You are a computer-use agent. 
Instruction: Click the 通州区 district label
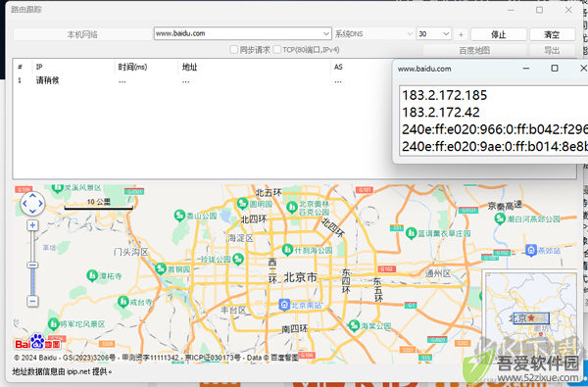click(438, 273)
